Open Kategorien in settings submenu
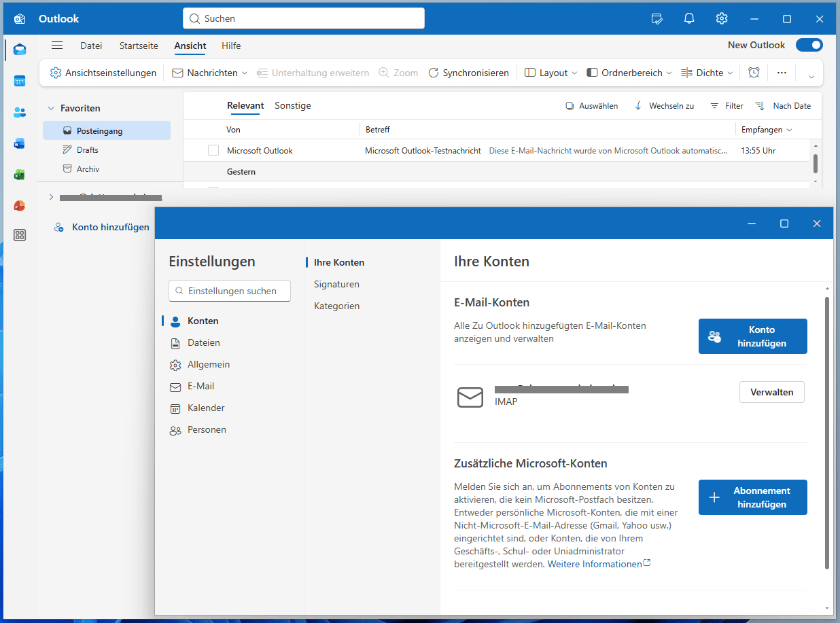The height and width of the screenshot is (623, 840). coord(336,306)
